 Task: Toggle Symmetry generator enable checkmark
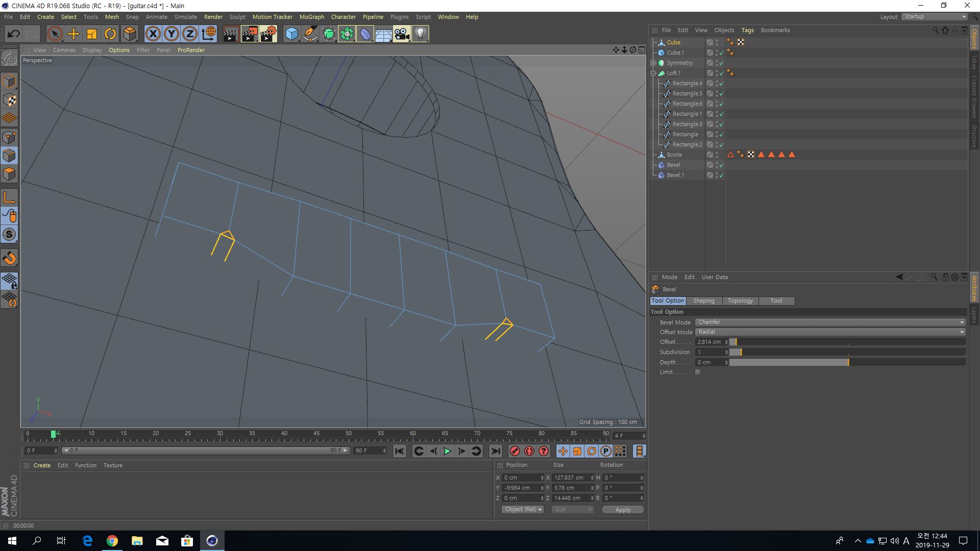pyautogui.click(x=721, y=63)
